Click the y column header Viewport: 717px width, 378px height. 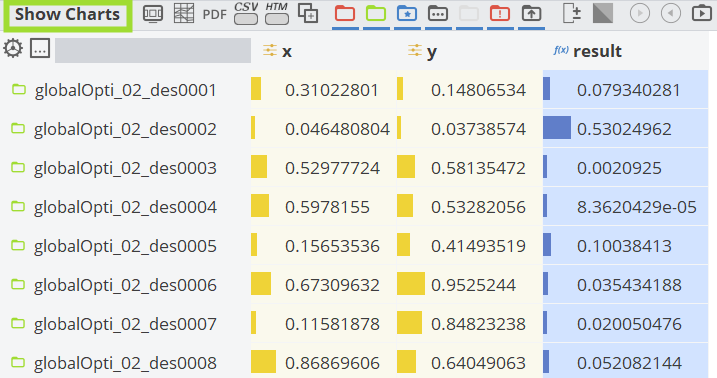[x=432, y=53]
